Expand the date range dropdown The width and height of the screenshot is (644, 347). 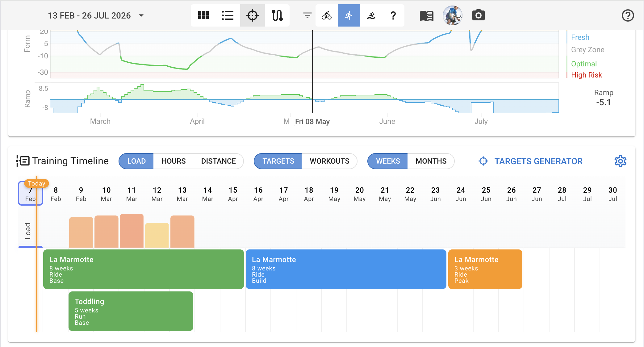pos(141,15)
